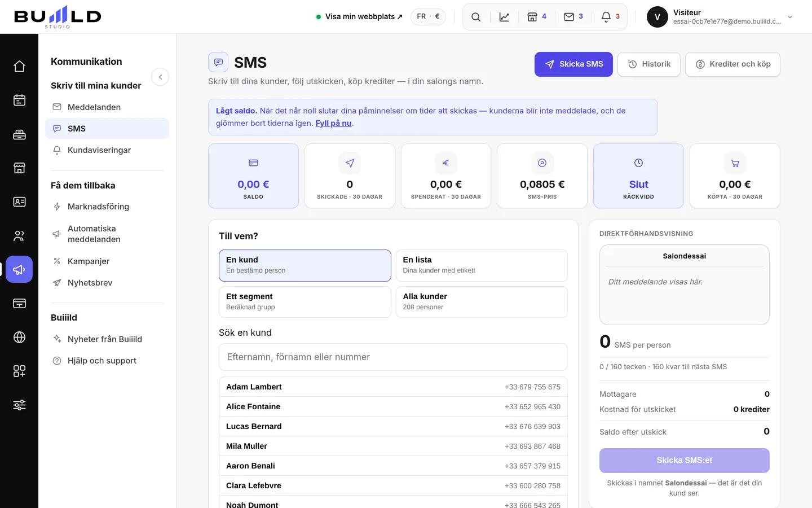
Task: Open Kampanjer in the side menu
Action: click(x=107, y=261)
